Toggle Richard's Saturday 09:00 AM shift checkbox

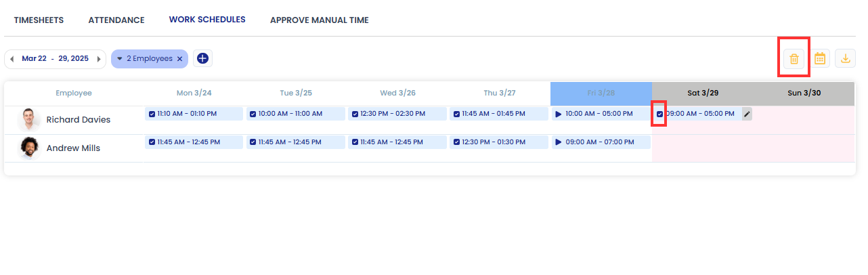point(660,114)
